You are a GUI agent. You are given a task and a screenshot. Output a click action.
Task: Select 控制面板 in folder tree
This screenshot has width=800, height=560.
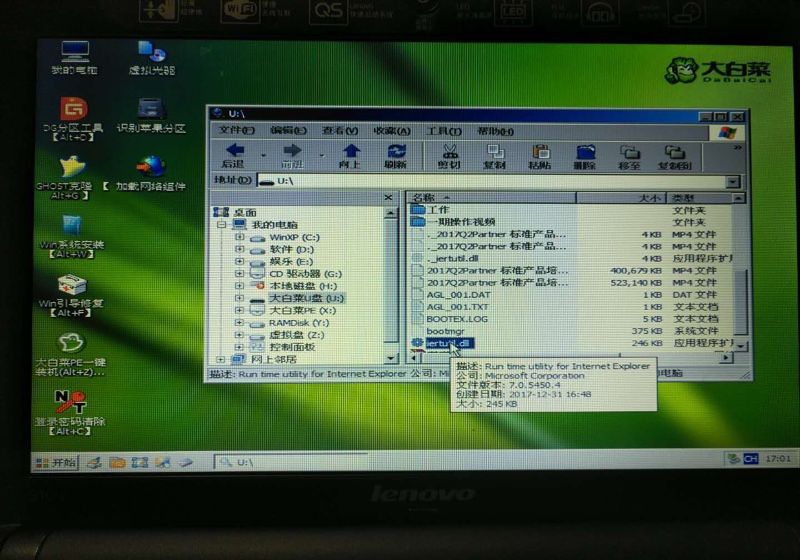point(292,347)
